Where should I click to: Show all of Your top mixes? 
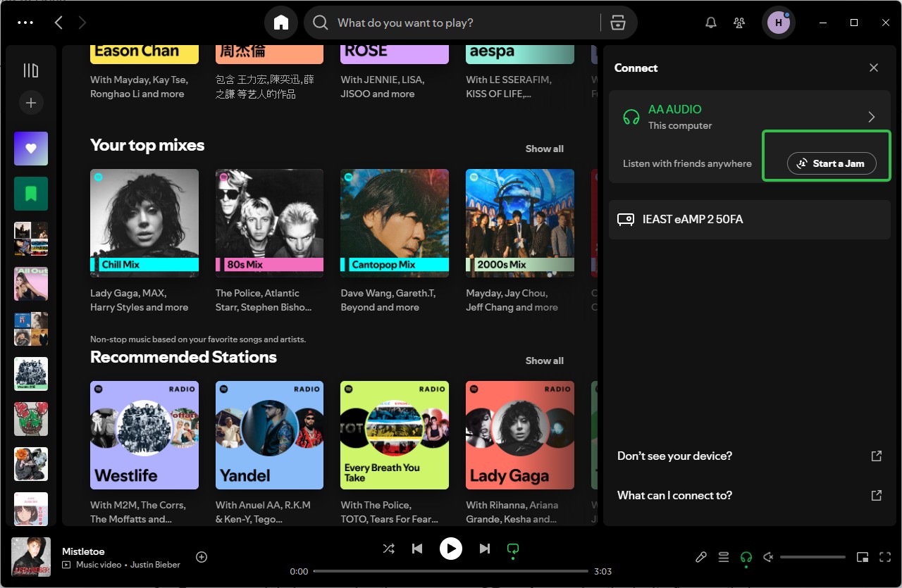[x=544, y=149]
